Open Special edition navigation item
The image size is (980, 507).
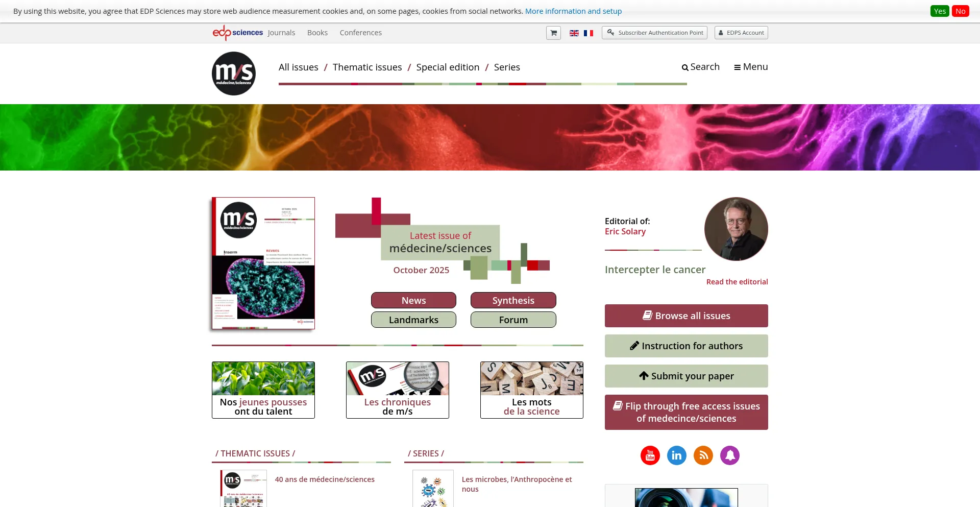point(448,67)
